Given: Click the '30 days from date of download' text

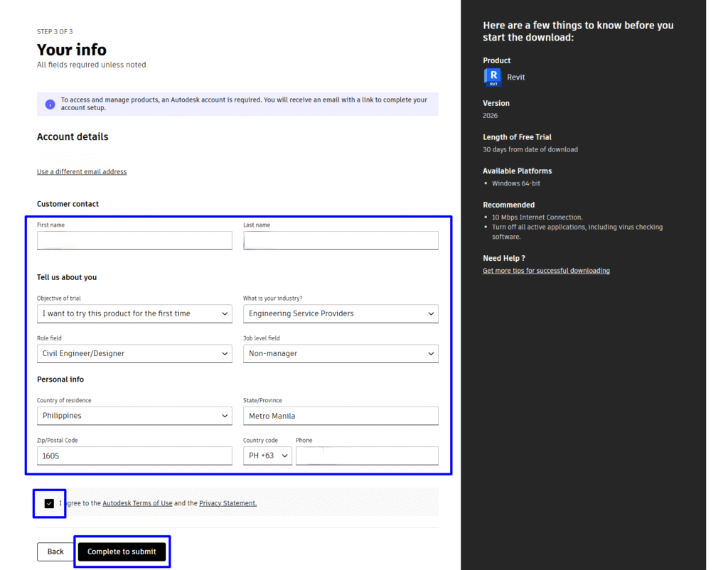Looking at the screenshot, I should click(x=530, y=149).
